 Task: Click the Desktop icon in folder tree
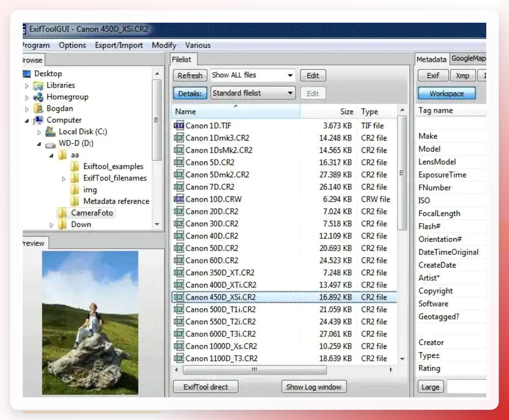[27, 74]
